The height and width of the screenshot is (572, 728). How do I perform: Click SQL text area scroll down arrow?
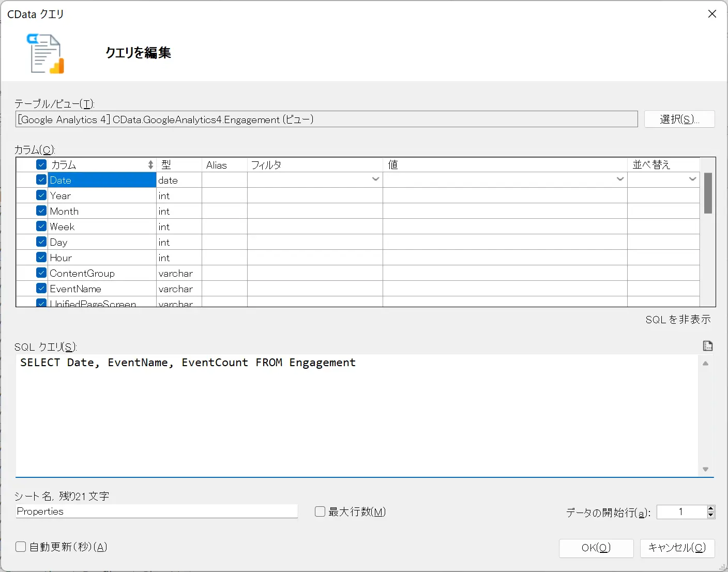[705, 469]
